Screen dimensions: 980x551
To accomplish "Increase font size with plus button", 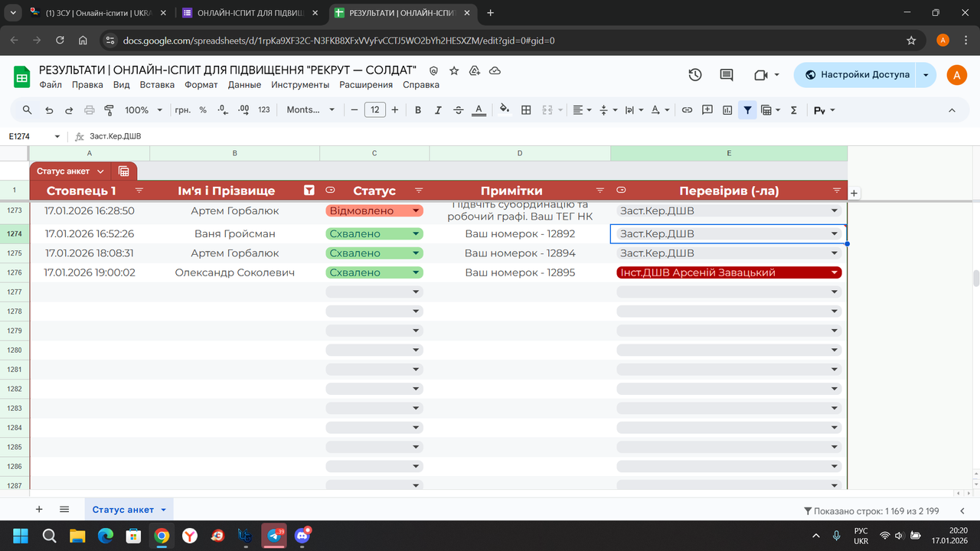I will click(x=395, y=110).
